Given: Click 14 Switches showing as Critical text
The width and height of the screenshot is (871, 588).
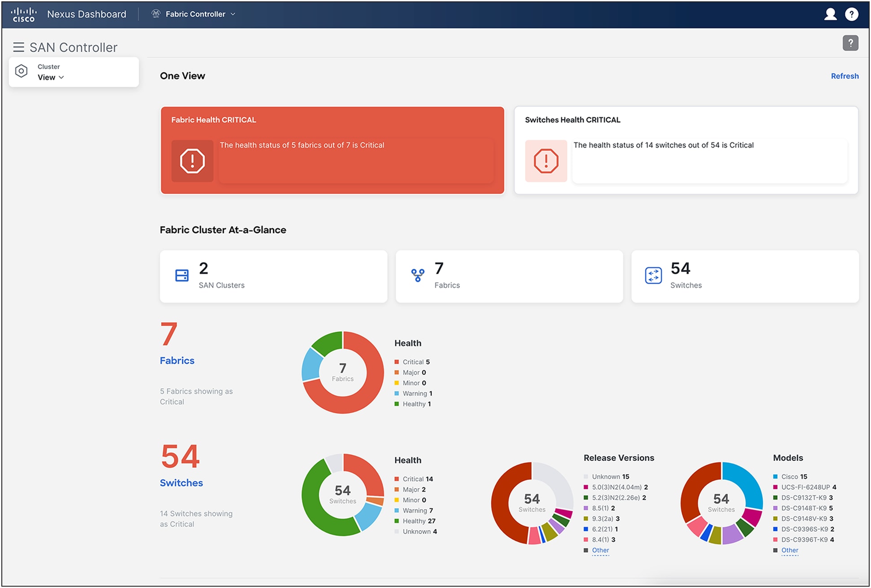Looking at the screenshot, I should [x=196, y=518].
